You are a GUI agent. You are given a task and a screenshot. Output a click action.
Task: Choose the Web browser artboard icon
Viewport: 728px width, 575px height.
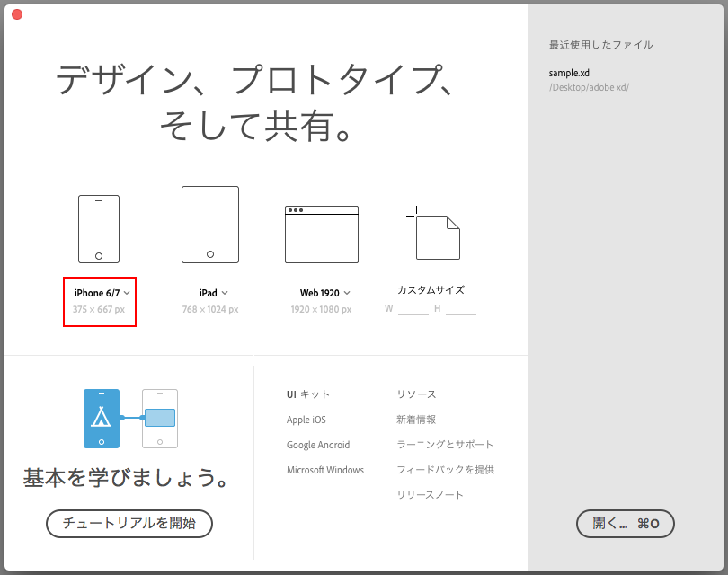pyautogui.click(x=322, y=234)
